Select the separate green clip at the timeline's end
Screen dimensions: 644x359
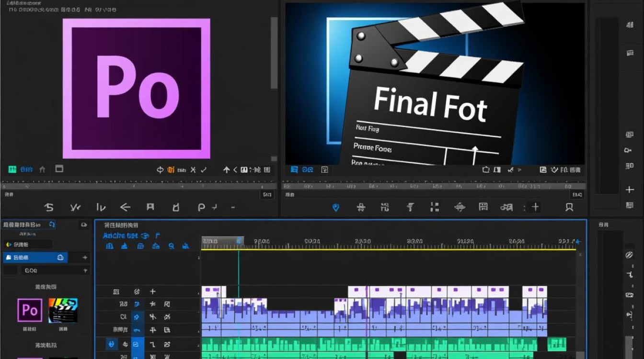pyautogui.click(x=557, y=344)
